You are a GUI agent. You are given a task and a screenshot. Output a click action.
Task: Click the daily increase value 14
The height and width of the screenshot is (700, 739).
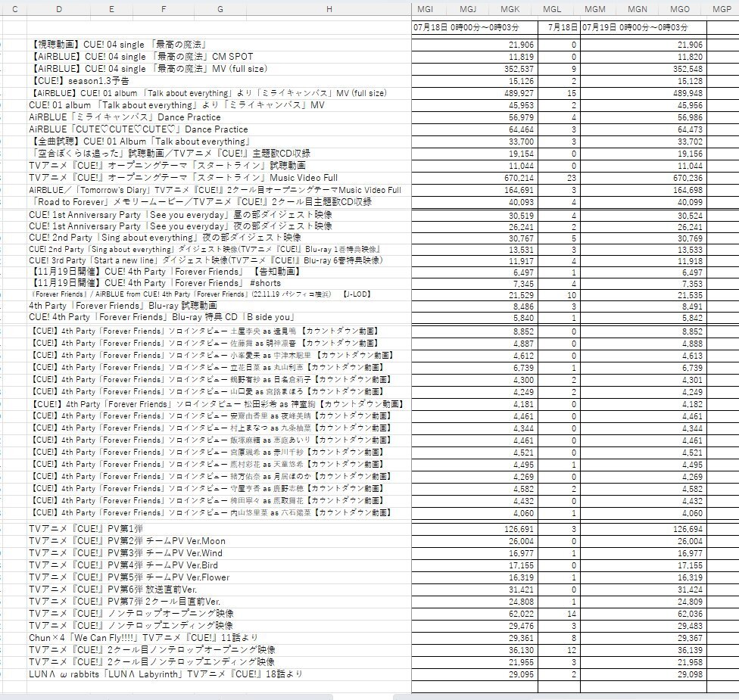click(571, 614)
